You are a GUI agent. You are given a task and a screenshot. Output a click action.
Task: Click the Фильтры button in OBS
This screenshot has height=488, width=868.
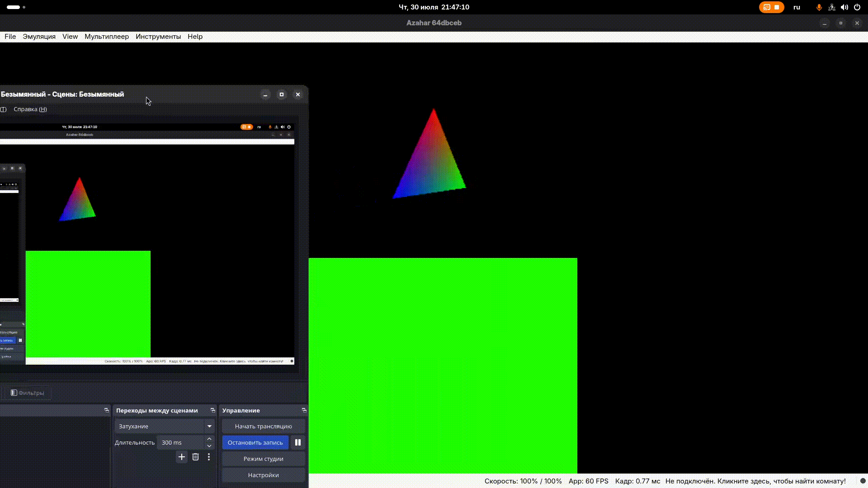point(28,393)
